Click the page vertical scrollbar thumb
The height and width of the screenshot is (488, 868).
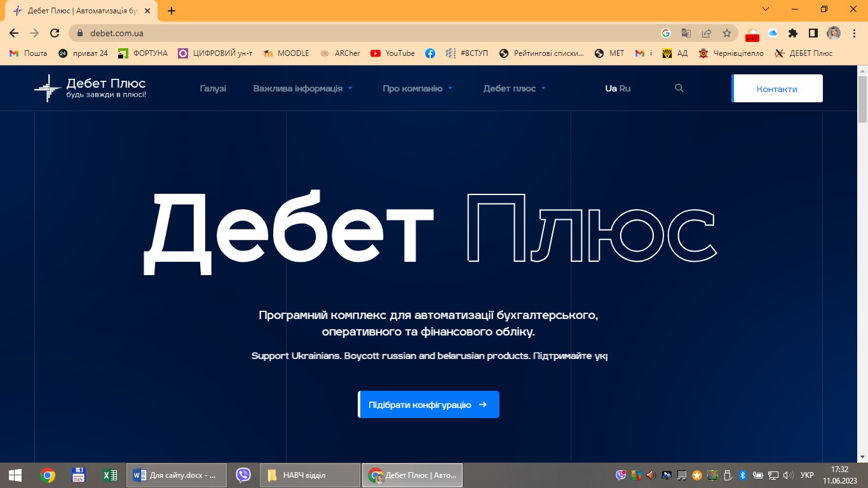point(862,98)
